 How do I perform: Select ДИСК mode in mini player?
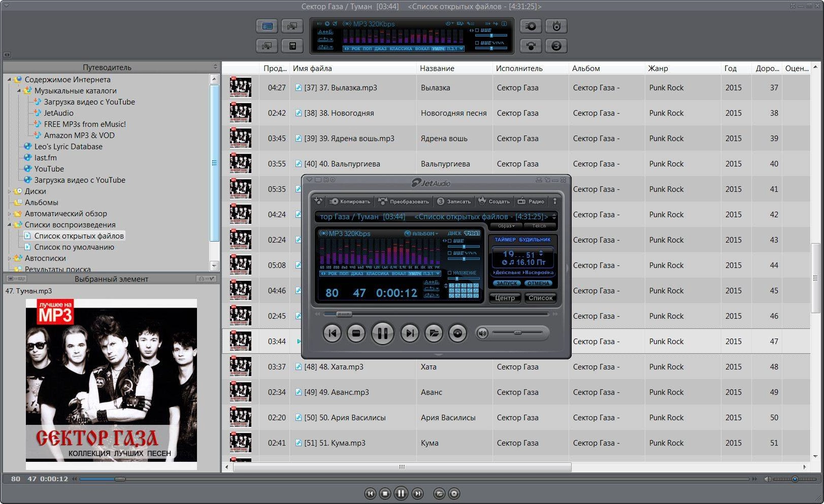click(454, 233)
